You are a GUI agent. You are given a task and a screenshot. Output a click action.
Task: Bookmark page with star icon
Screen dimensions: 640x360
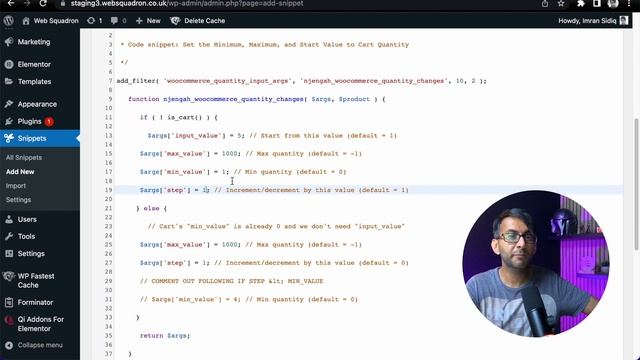561,4
